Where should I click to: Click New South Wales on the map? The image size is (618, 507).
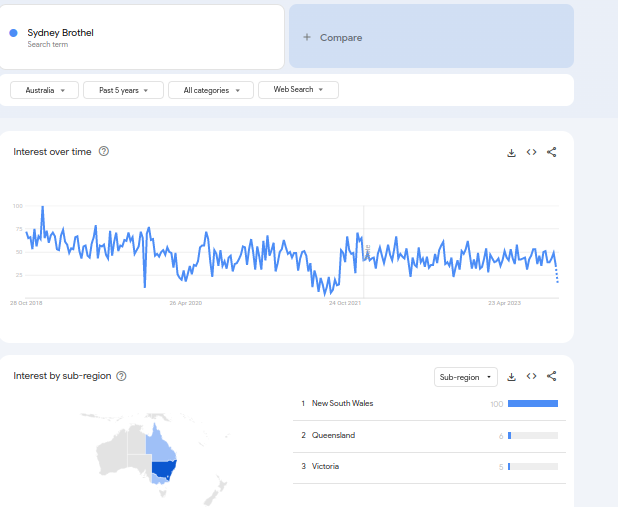coord(164,468)
